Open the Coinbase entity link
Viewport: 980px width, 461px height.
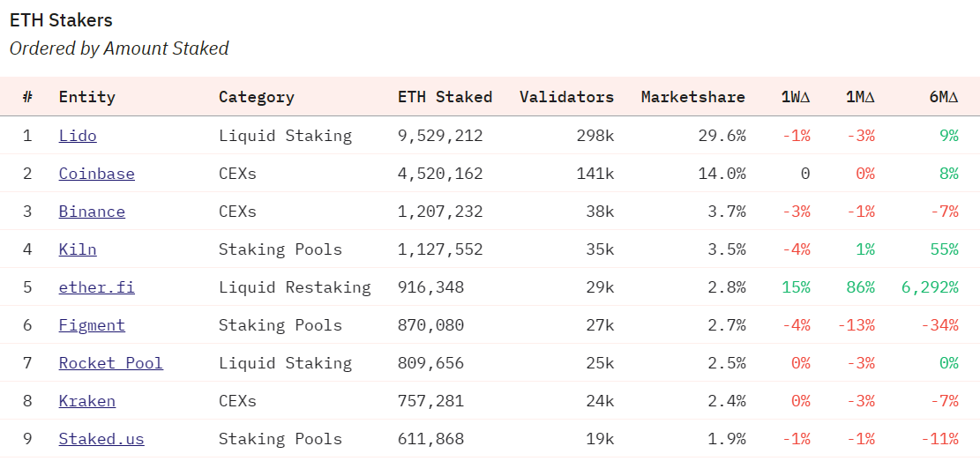click(96, 174)
